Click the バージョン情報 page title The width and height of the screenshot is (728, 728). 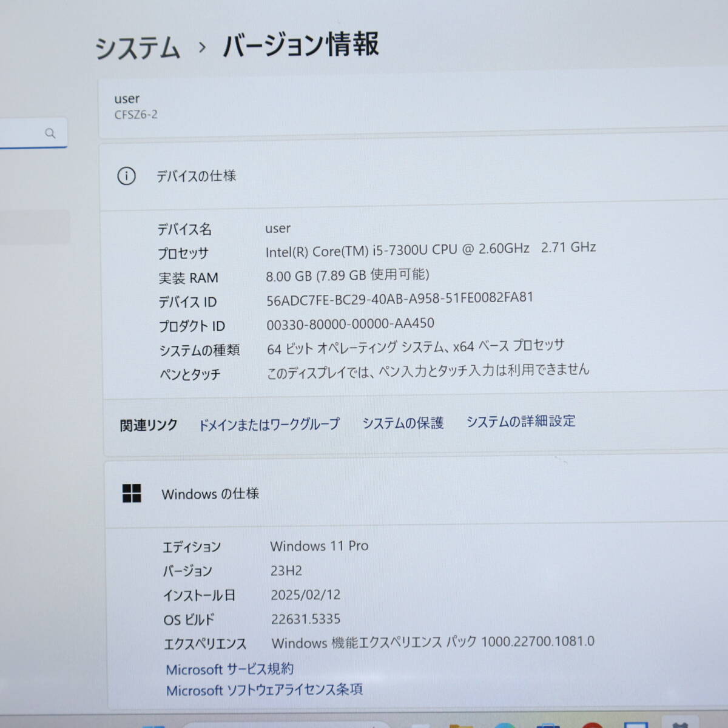(301, 45)
